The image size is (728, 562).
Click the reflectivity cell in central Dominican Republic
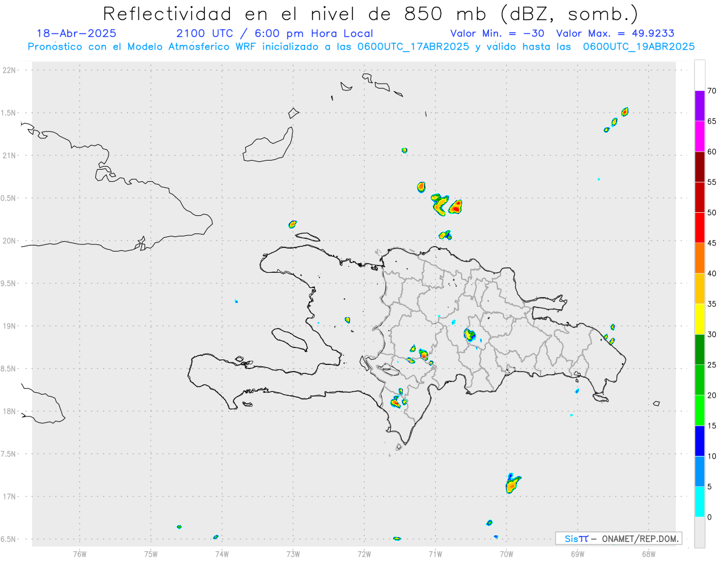[470, 334]
